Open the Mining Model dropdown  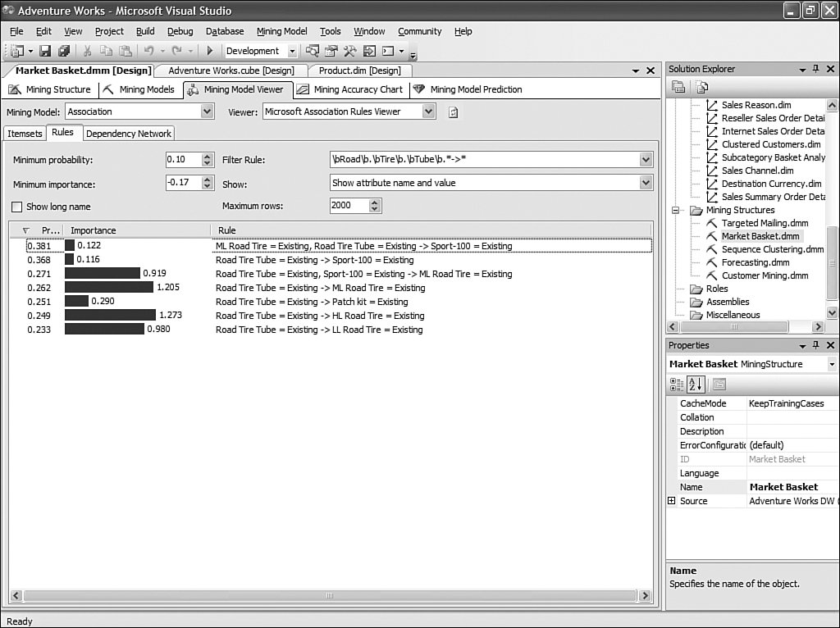click(x=207, y=111)
